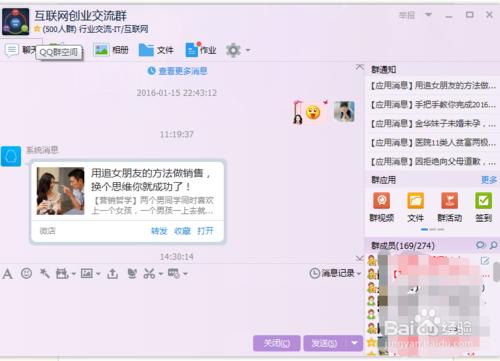
Task: Open the 文件 files tab
Action: click(156, 50)
